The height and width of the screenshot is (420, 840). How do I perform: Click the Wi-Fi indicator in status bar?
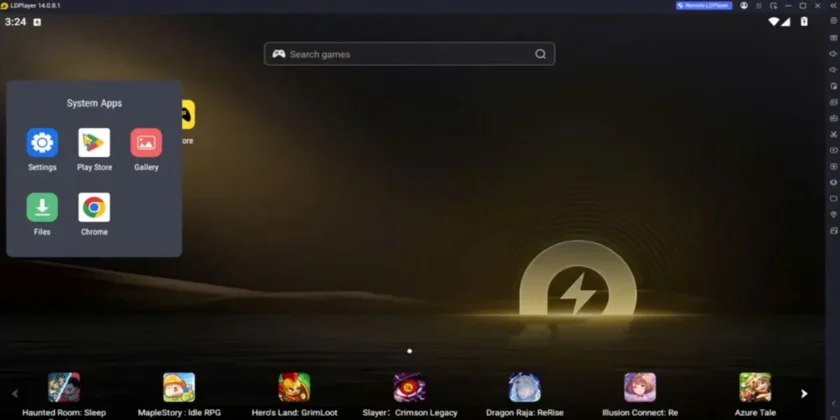[x=774, y=22]
